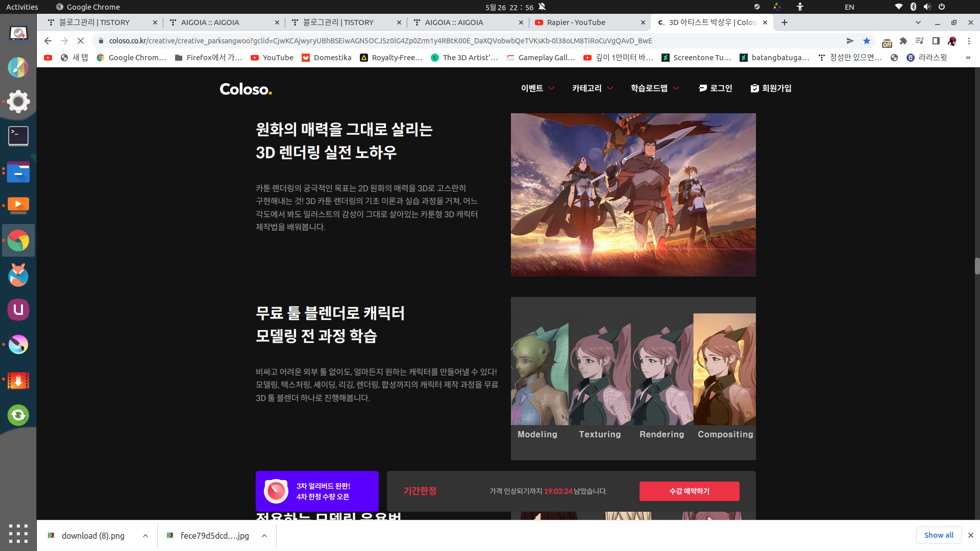This screenshot has height=551, width=980.
Task: Click the 회원가입 link
Action: click(x=771, y=88)
